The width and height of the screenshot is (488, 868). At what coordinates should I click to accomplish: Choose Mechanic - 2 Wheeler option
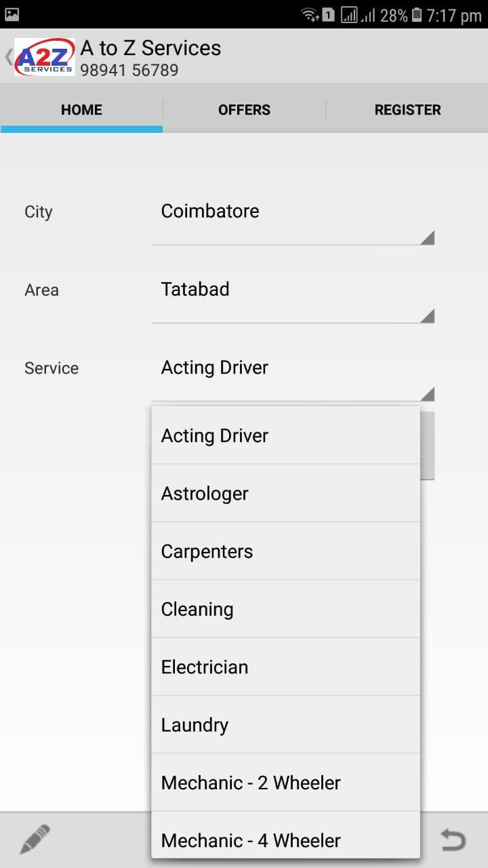point(285,783)
